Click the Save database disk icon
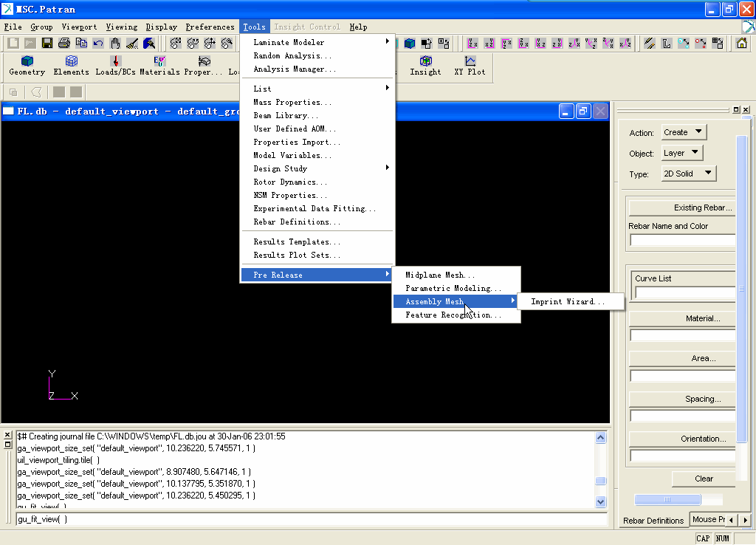Viewport: 756px width, 545px height. click(x=47, y=44)
